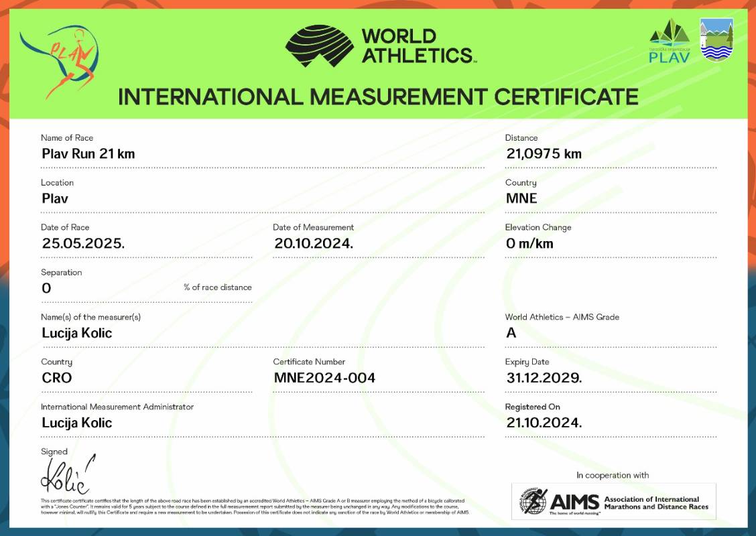Select the expiry date '31.12.2029.'
This screenshot has width=756, height=536.
(544, 378)
